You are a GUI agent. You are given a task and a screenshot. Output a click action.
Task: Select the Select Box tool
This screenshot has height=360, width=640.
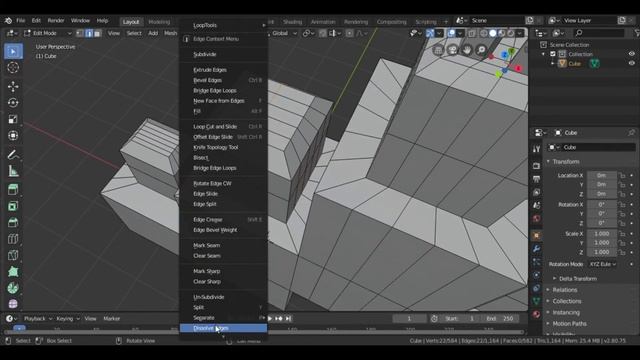click(13, 51)
